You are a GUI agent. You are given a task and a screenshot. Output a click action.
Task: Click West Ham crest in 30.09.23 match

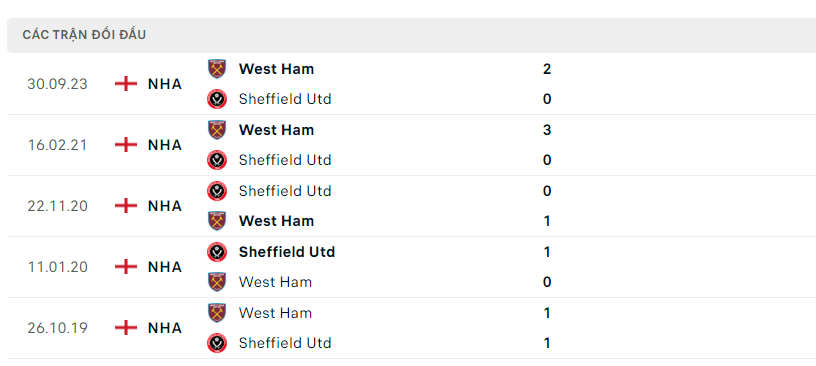point(216,69)
